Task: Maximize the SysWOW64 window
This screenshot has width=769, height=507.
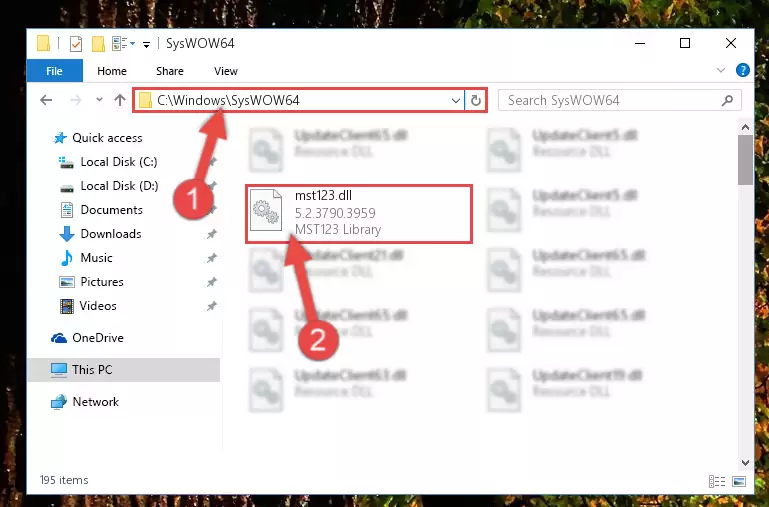Action: pyautogui.click(x=685, y=43)
